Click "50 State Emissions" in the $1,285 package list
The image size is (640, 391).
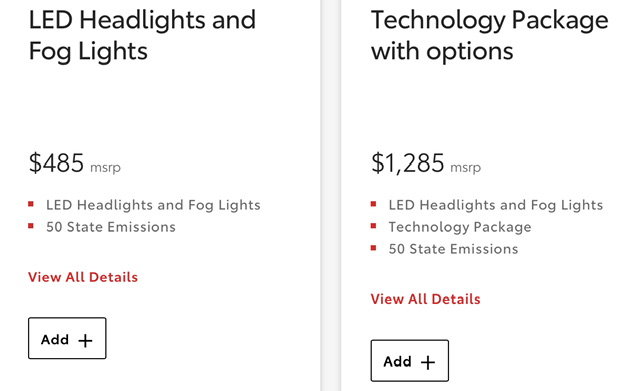click(x=453, y=249)
